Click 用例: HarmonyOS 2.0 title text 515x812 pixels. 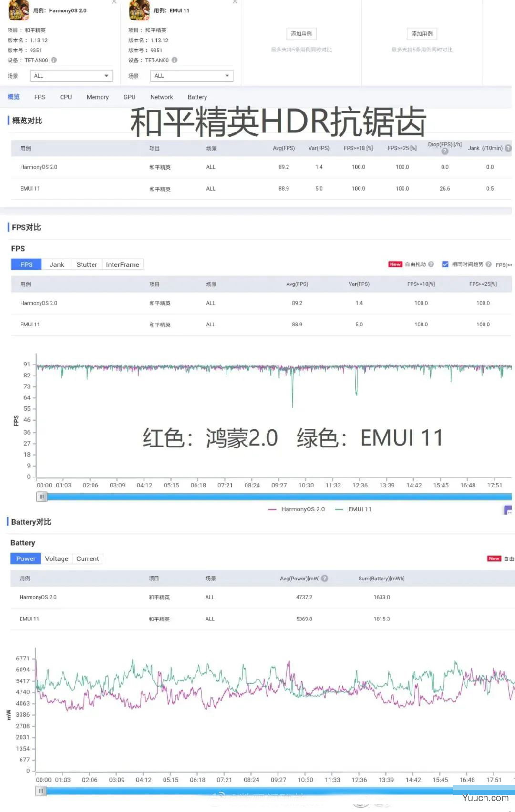60,10
